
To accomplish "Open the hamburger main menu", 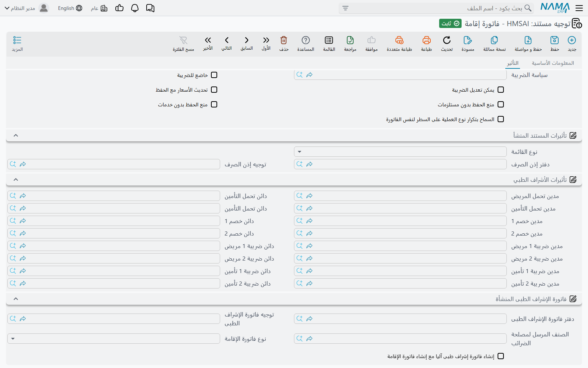I will [579, 8].
